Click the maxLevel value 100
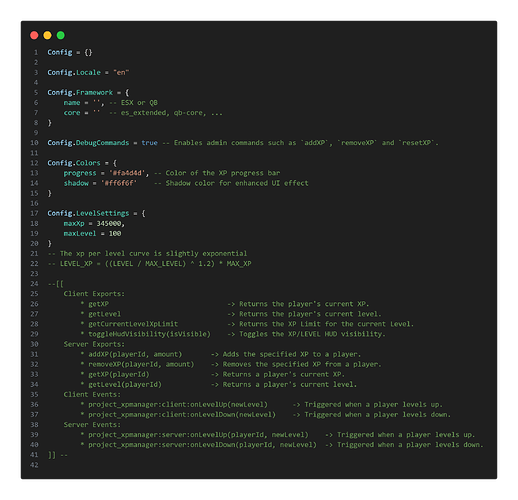The width and height of the screenshot is (518, 500). (115, 233)
